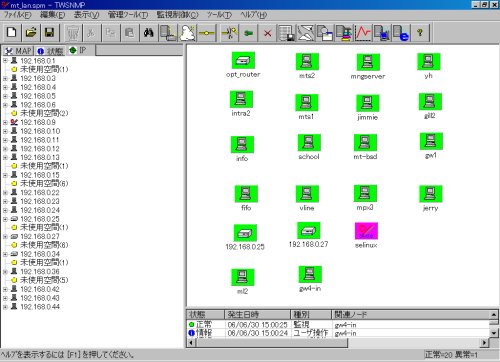Open the 管理ツール(T) menu

pyautogui.click(x=128, y=15)
